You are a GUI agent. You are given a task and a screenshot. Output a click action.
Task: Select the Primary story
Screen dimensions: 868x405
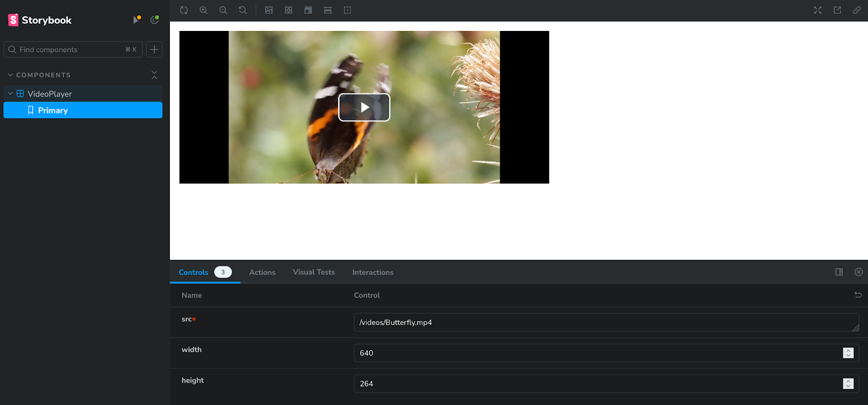pyautogui.click(x=83, y=110)
